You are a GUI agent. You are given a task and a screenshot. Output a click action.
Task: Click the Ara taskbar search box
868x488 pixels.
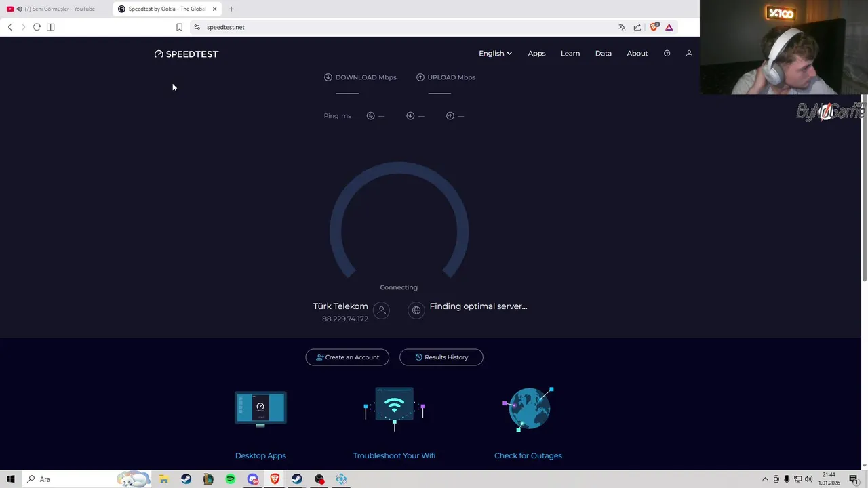coord(87,479)
